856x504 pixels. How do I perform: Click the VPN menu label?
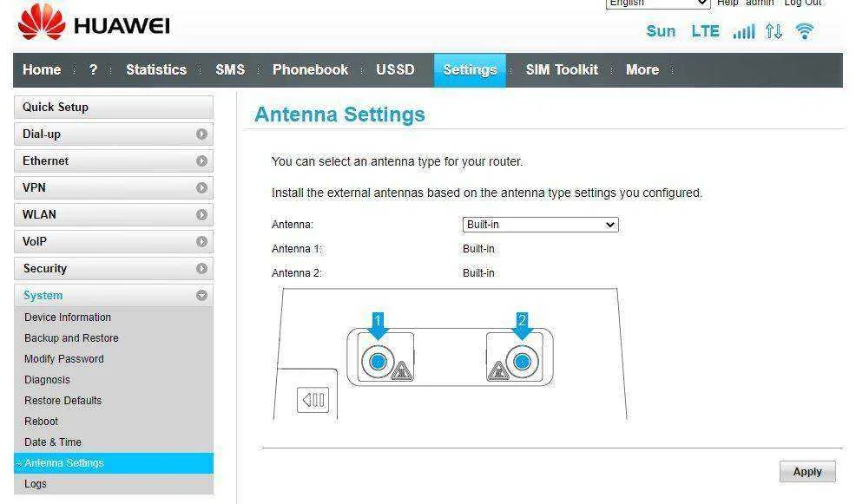34,187
